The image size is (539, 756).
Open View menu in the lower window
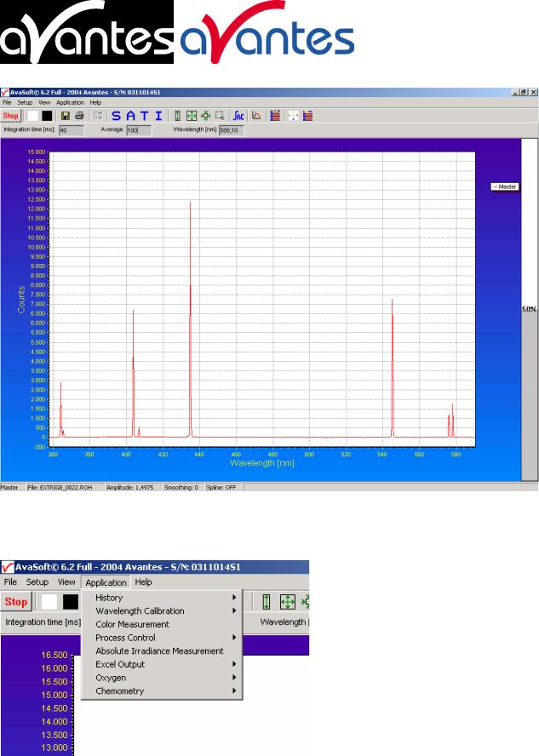[66, 582]
